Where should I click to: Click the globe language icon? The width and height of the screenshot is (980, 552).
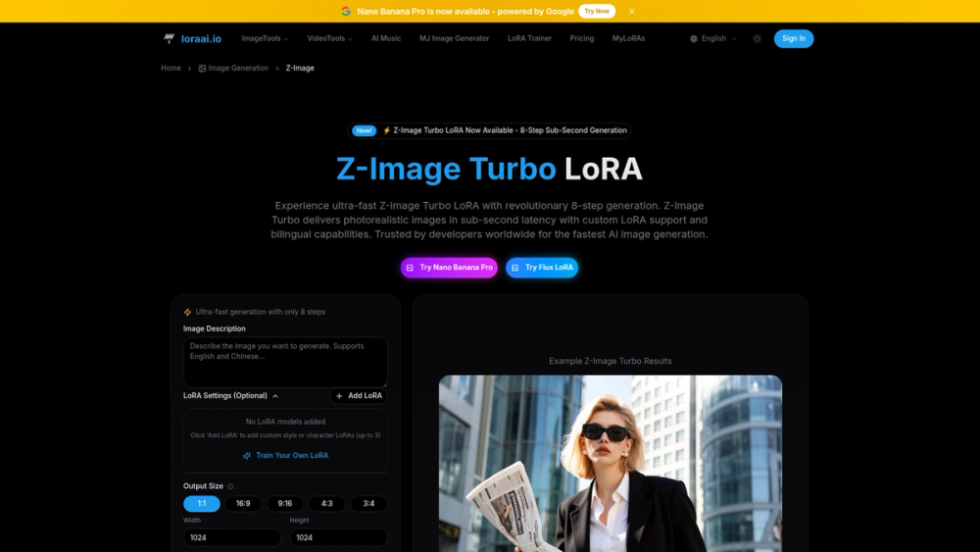pyautogui.click(x=693, y=39)
